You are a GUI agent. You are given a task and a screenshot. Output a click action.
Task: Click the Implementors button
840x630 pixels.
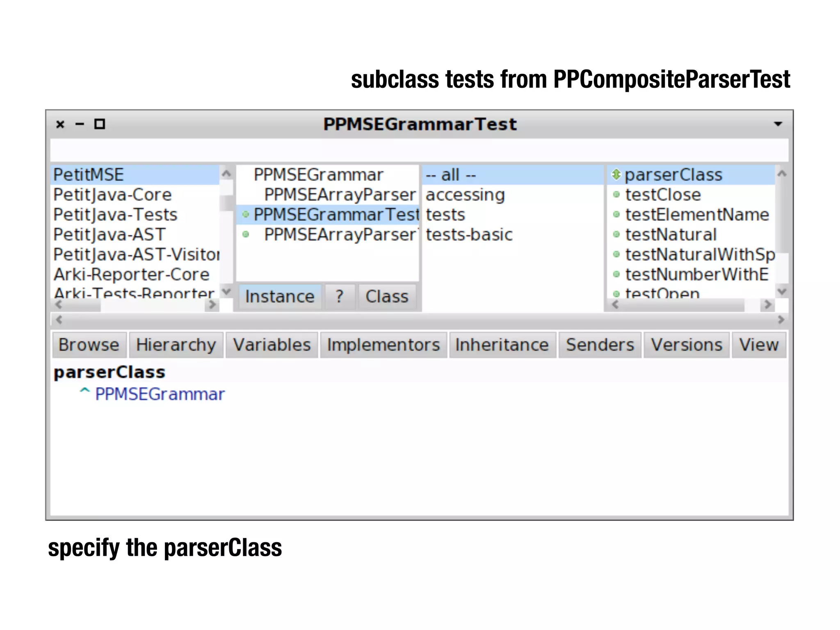click(x=383, y=345)
